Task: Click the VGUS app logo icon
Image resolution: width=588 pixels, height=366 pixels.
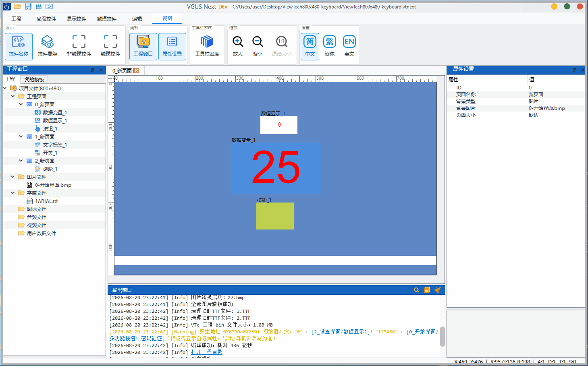Action: 7,6
